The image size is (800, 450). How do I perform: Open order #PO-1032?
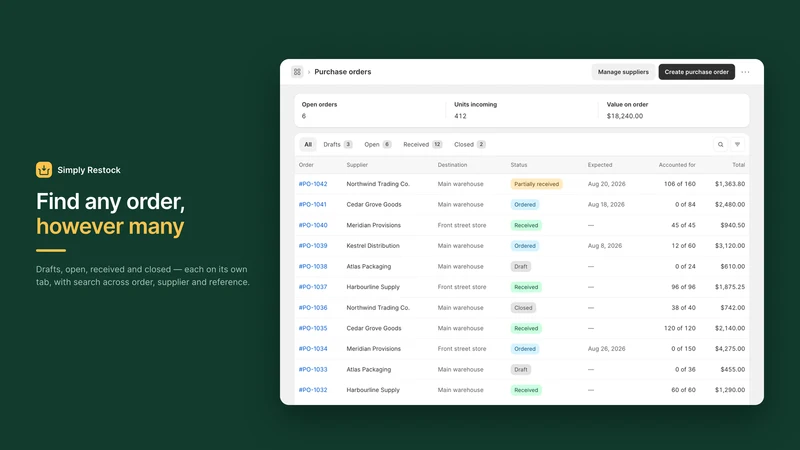tap(313, 390)
